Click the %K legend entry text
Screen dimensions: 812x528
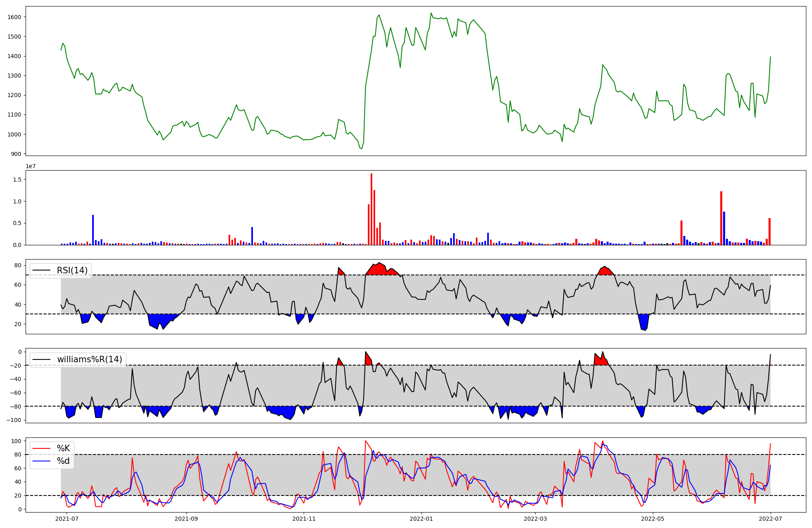pos(63,448)
